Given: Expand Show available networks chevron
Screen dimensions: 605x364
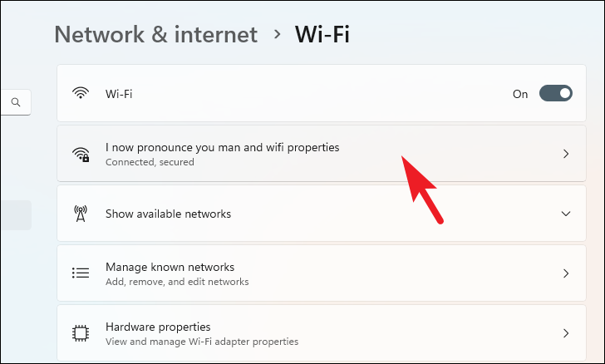Looking at the screenshot, I should coord(566,214).
